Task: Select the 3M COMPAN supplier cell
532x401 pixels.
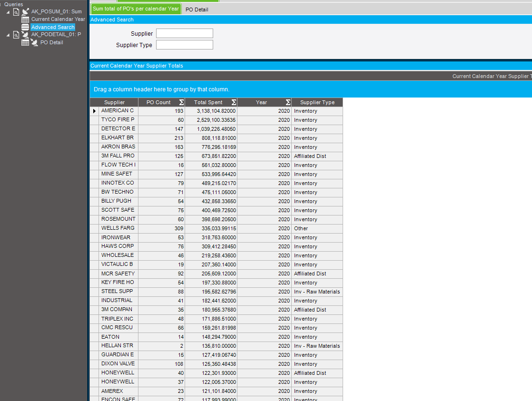Action: coord(118,310)
